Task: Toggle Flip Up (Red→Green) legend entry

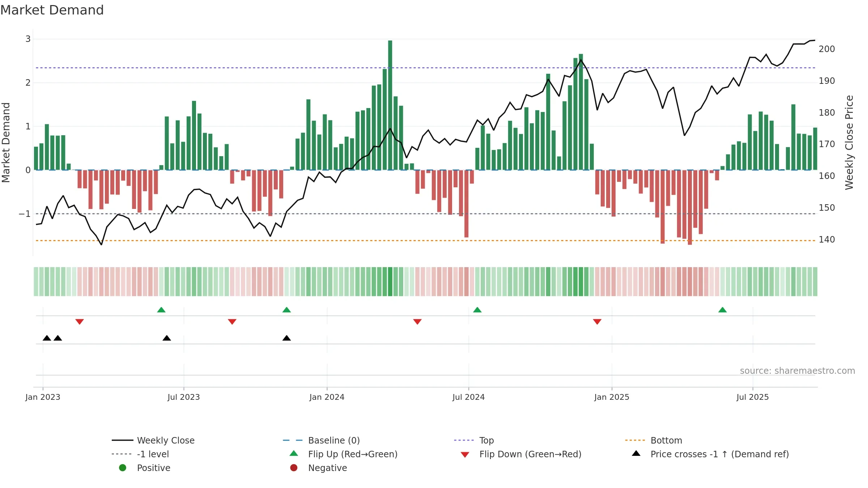Action: 344,454
